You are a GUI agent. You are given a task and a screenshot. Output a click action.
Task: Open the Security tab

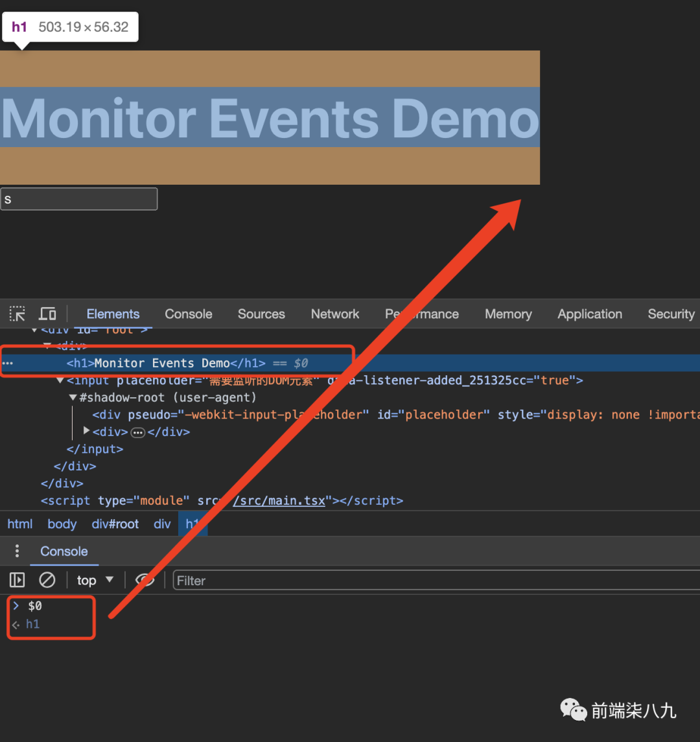(x=671, y=314)
